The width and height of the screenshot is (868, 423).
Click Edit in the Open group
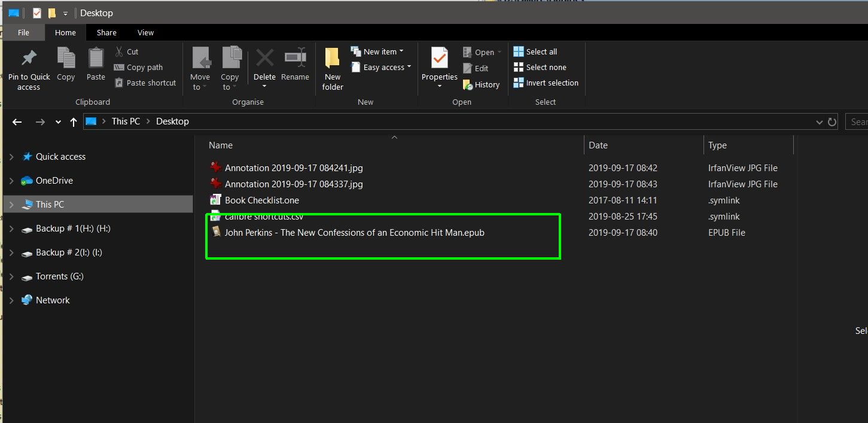(476, 68)
